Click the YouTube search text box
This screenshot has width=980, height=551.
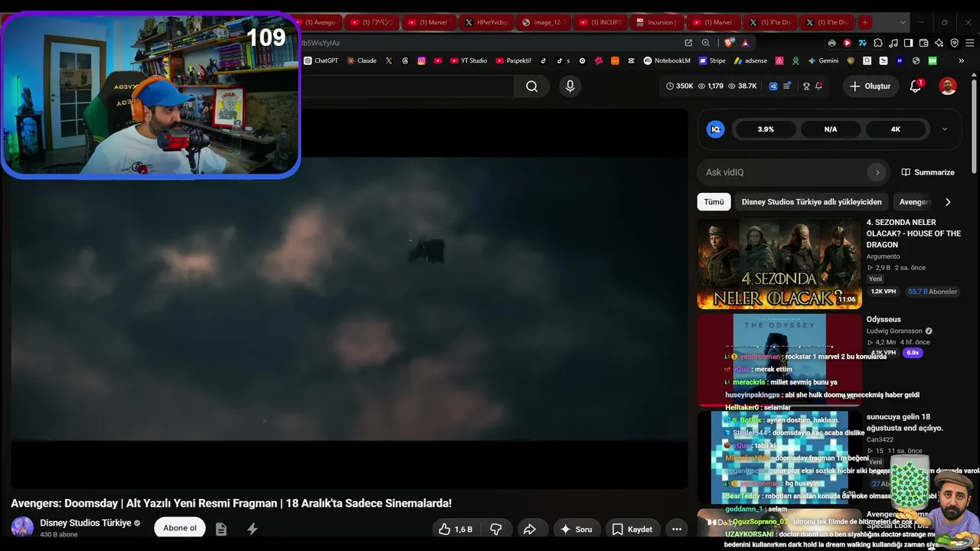[406, 86]
